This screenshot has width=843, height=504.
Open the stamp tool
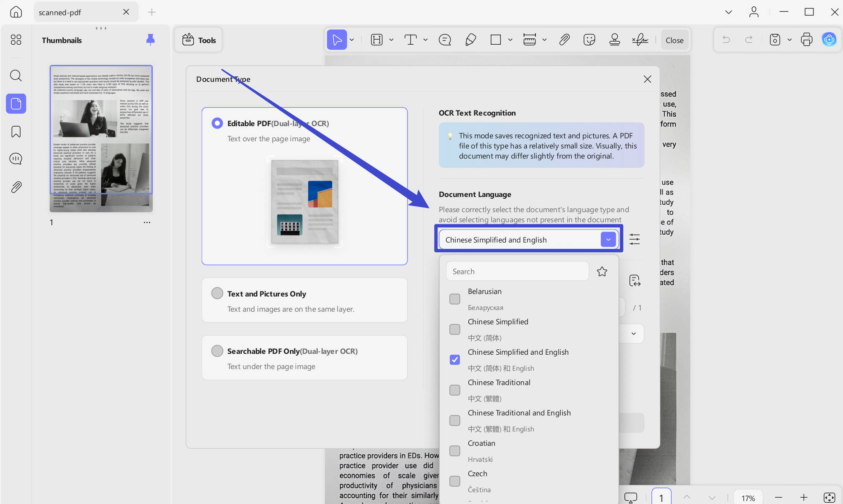pos(615,40)
